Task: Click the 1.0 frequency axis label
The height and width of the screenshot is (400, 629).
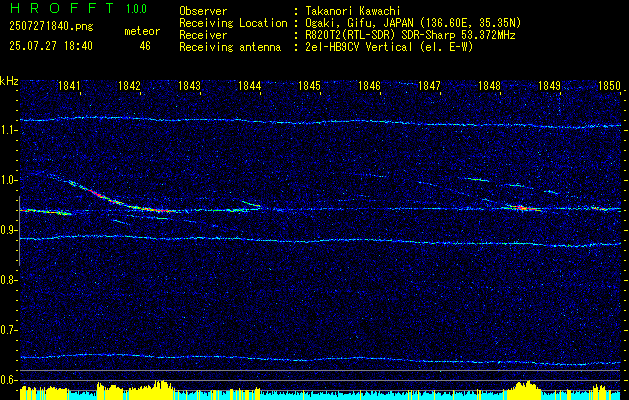Action: coord(9,180)
